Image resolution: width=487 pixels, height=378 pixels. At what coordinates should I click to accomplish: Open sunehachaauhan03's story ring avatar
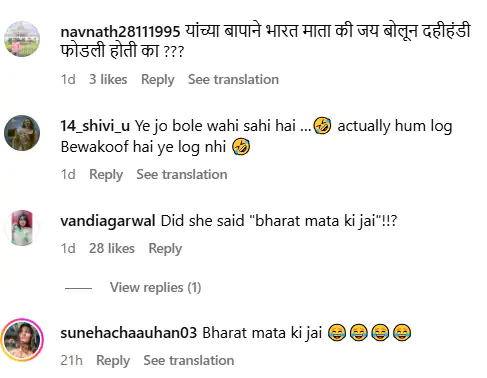[x=22, y=340]
